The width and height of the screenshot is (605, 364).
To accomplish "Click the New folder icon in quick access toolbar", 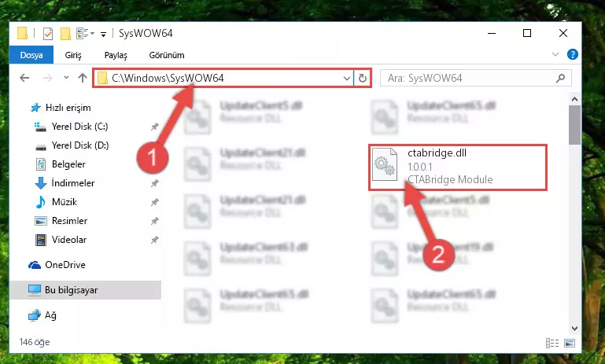I will [x=65, y=34].
